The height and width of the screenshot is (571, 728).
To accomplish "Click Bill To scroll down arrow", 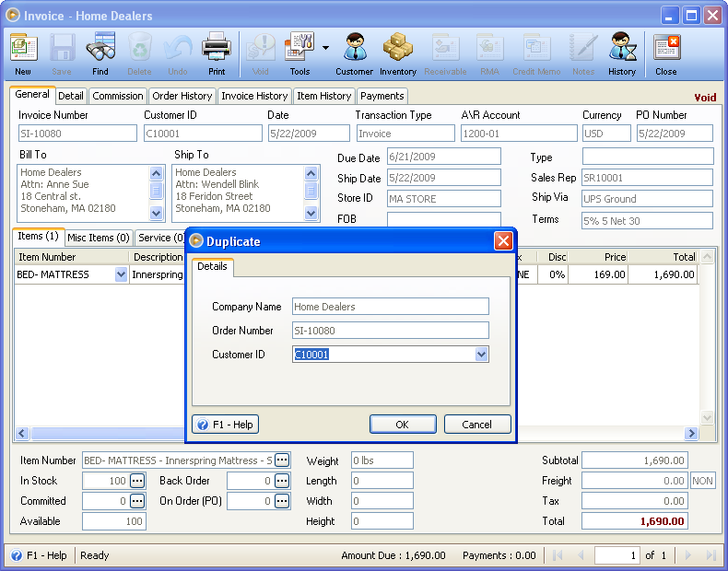I will [x=157, y=214].
